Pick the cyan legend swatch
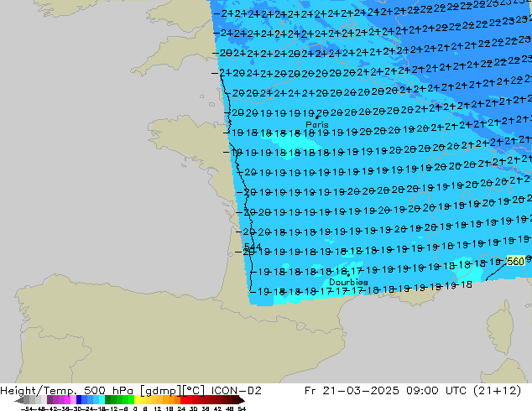 coord(102,400)
